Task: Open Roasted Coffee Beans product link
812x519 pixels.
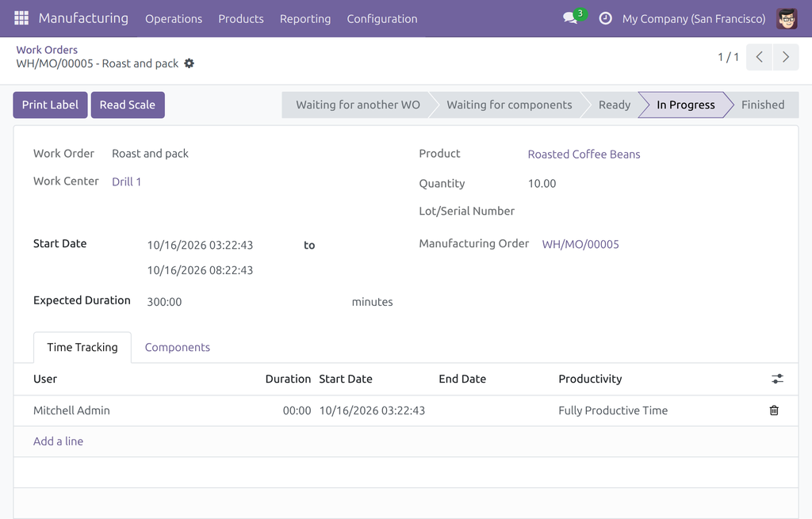Action: tap(584, 155)
